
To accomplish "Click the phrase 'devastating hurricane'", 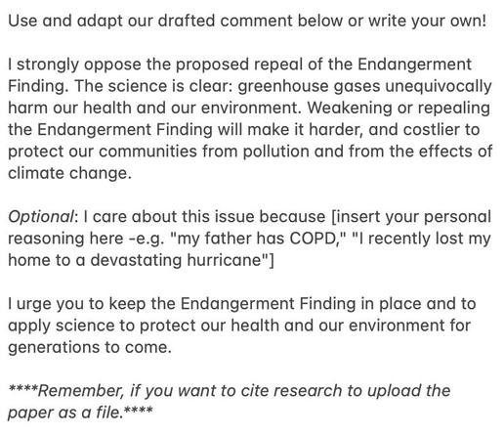I will [x=176, y=260].
